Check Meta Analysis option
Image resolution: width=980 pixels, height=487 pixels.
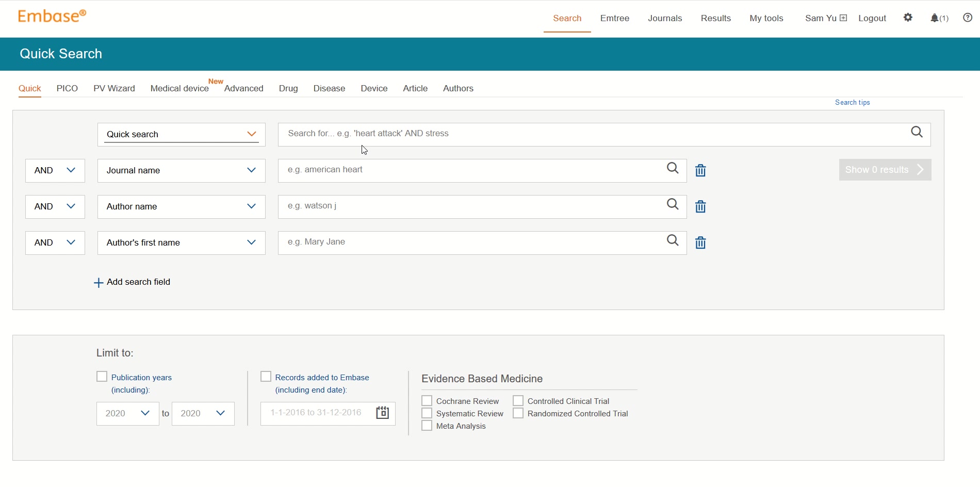427,426
